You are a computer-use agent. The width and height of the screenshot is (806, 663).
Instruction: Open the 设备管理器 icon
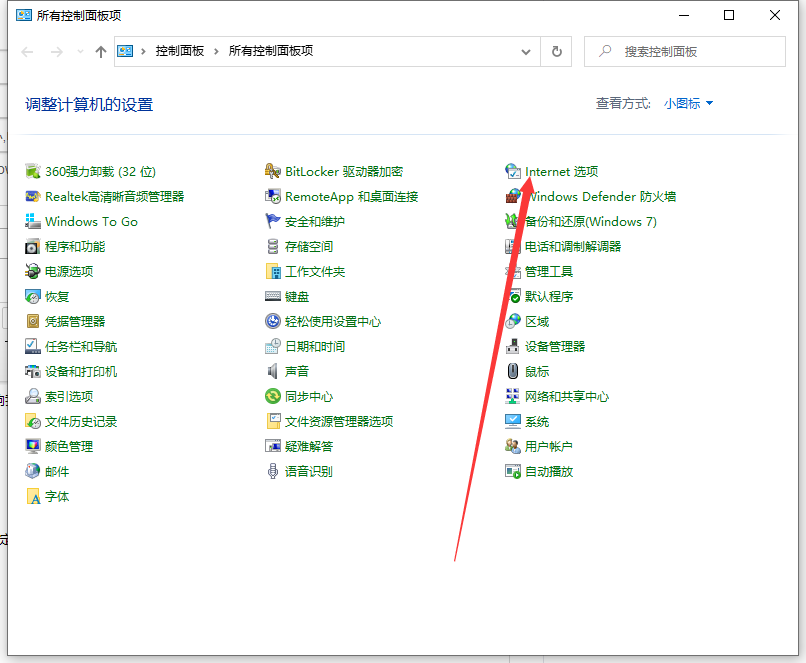513,347
